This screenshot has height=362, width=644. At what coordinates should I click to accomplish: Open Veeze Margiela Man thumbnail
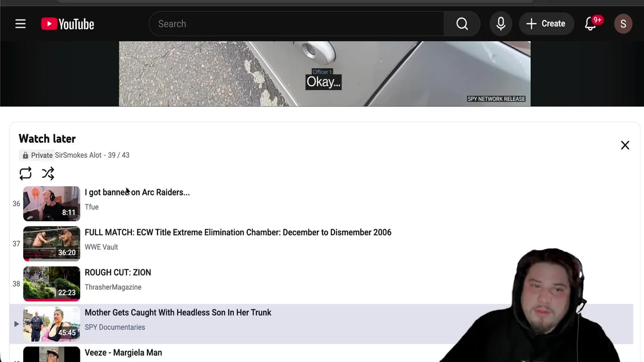tap(51, 354)
